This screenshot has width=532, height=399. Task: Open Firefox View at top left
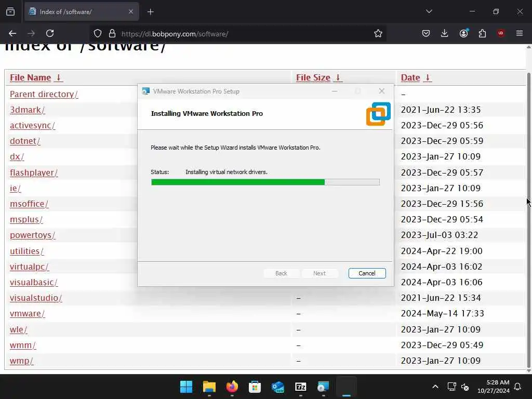pyautogui.click(x=10, y=11)
